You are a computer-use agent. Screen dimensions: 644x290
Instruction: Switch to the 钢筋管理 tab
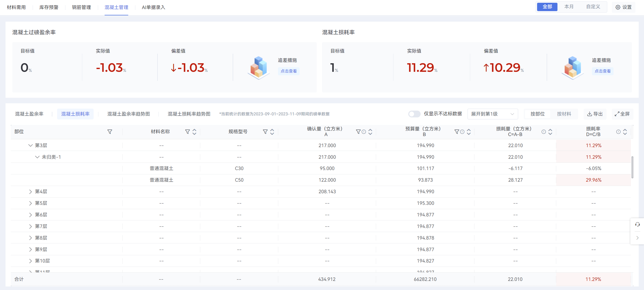(x=81, y=7)
